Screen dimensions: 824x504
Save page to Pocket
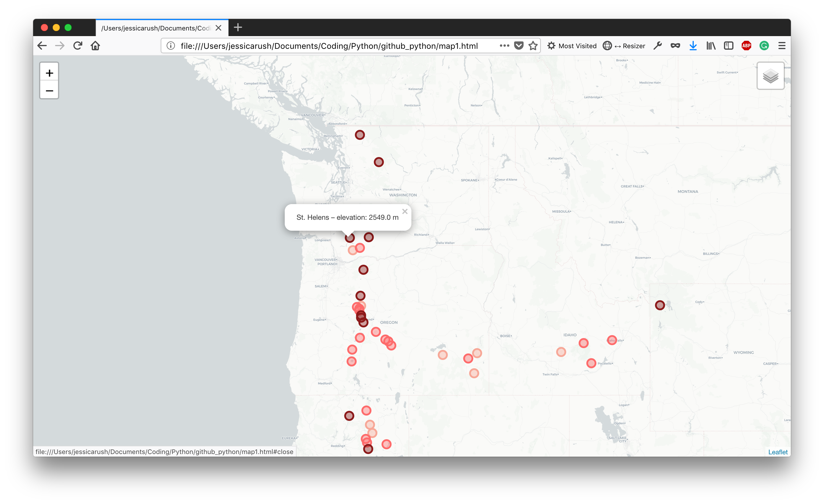coord(518,46)
